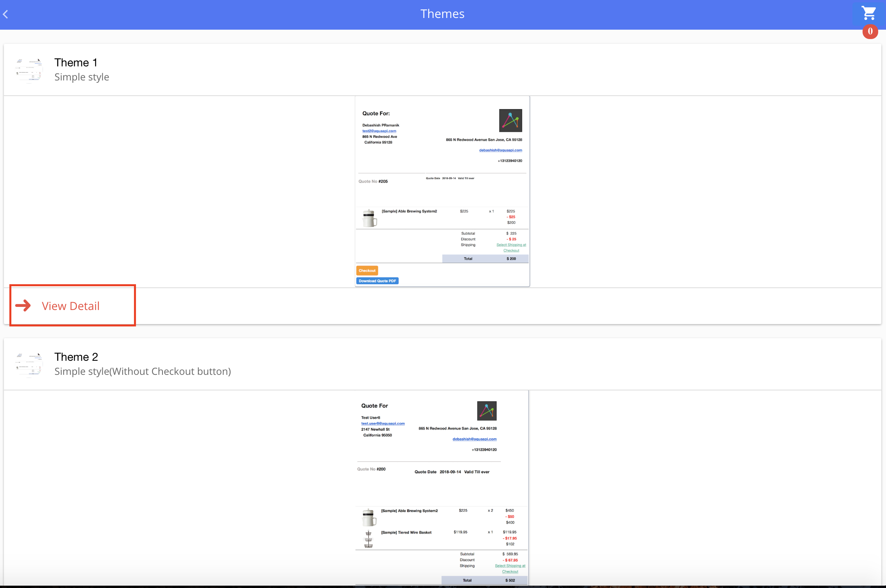Click test2@aquaapi.com email link
Image resolution: width=886 pixels, height=588 pixels.
click(x=379, y=131)
